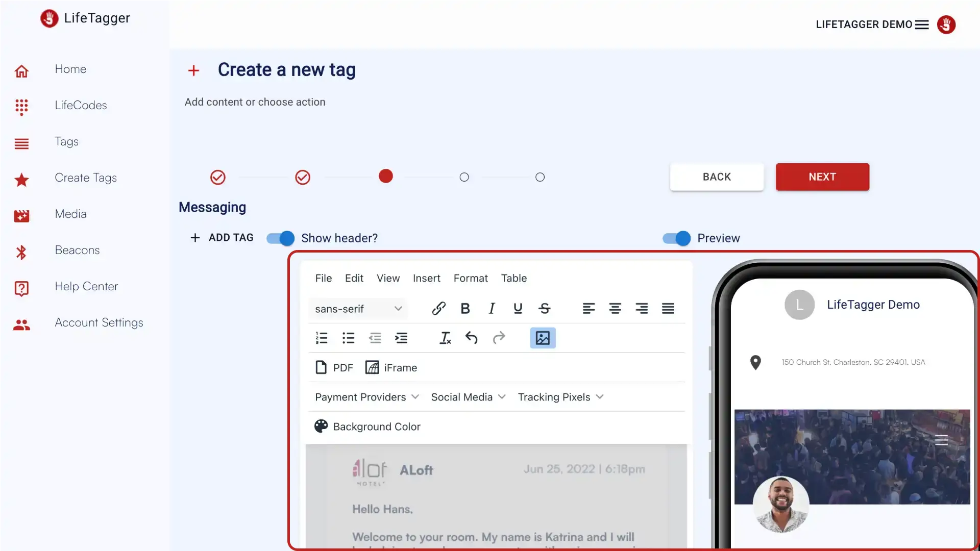Open the hamburger menu beside LIFETAGGER DEMO
The width and height of the screenshot is (980, 551).
[922, 24]
